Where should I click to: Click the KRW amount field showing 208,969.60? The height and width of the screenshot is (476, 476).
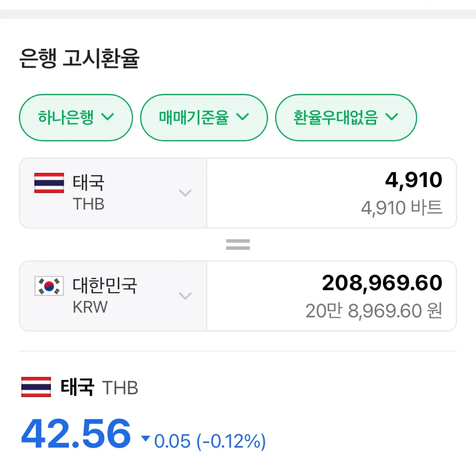pyautogui.click(x=332, y=296)
